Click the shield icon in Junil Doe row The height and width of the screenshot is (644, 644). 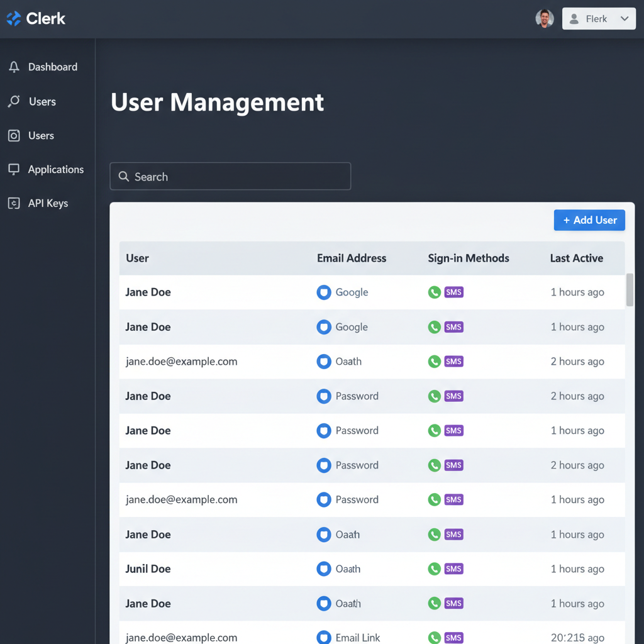point(324,569)
